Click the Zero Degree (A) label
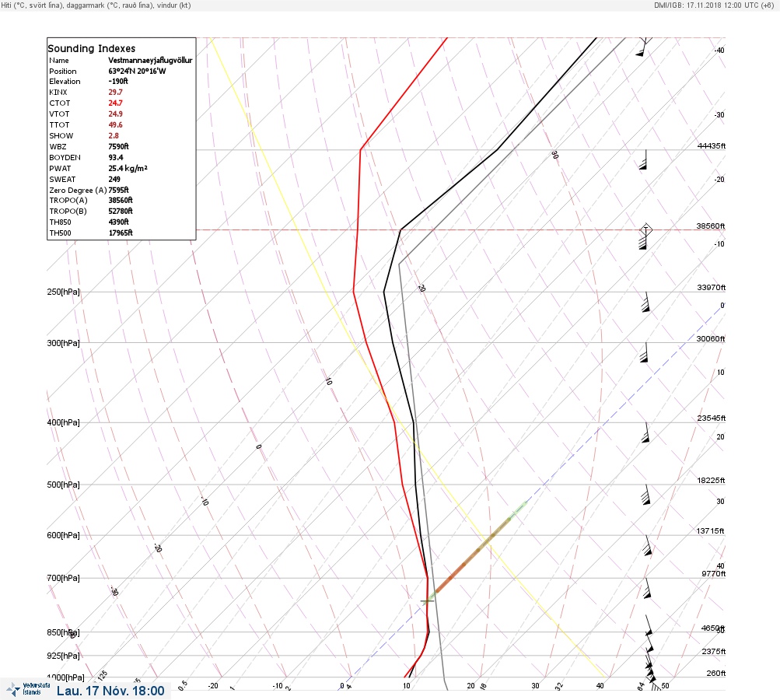This screenshot has width=780, height=700. pos(78,190)
